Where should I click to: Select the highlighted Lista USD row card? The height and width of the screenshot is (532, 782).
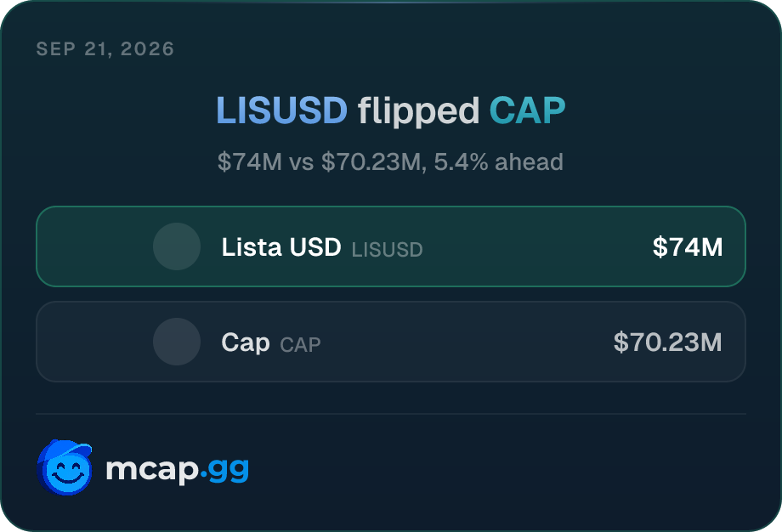pos(391,246)
